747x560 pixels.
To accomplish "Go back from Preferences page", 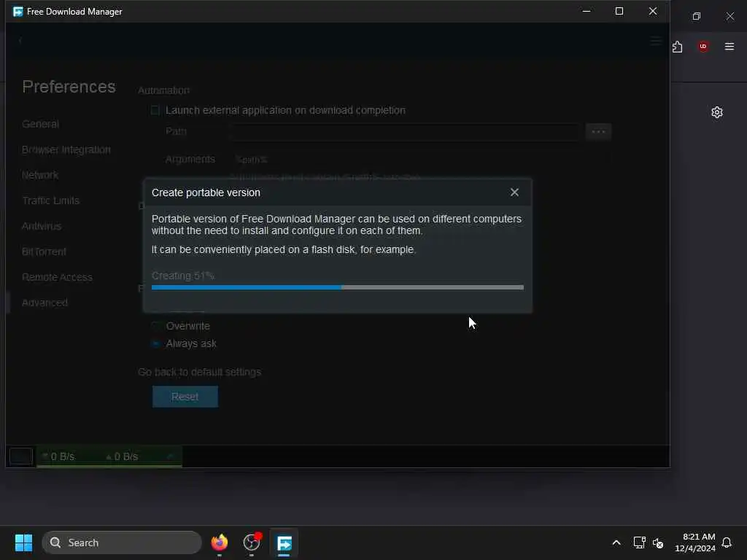I will (20, 41).
